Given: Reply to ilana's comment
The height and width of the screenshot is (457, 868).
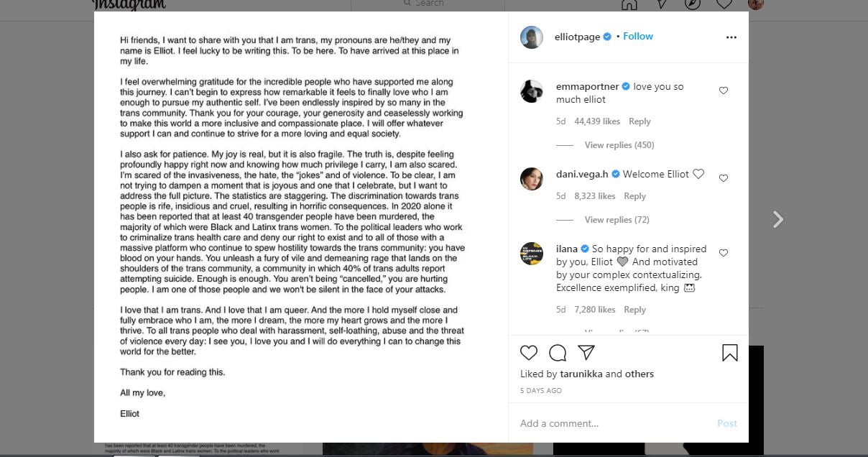Looking at the screenshot, I should click(x=634, y=310).
